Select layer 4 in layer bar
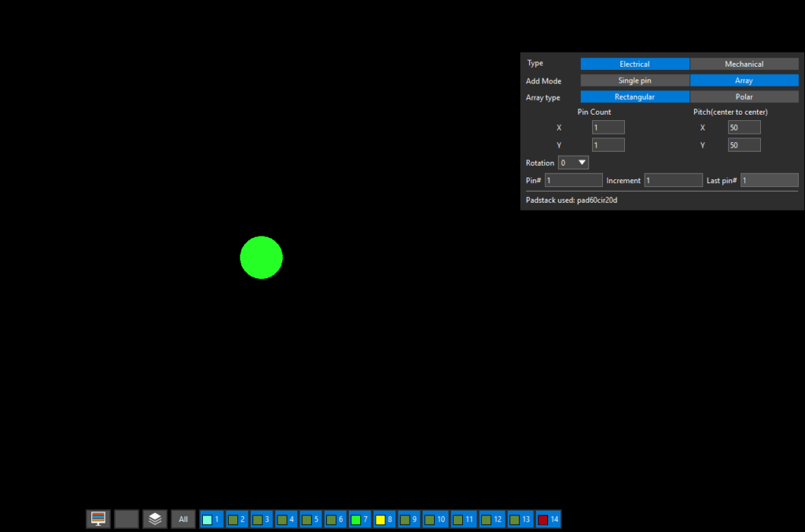805x532 pixels. (286, 519)
